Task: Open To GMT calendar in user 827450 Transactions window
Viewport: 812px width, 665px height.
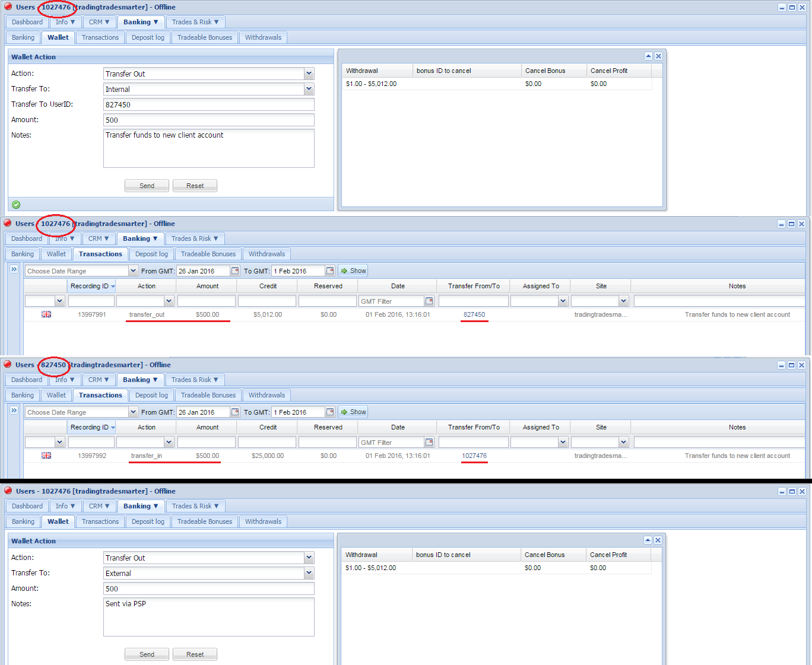Action: pos(330,412)
